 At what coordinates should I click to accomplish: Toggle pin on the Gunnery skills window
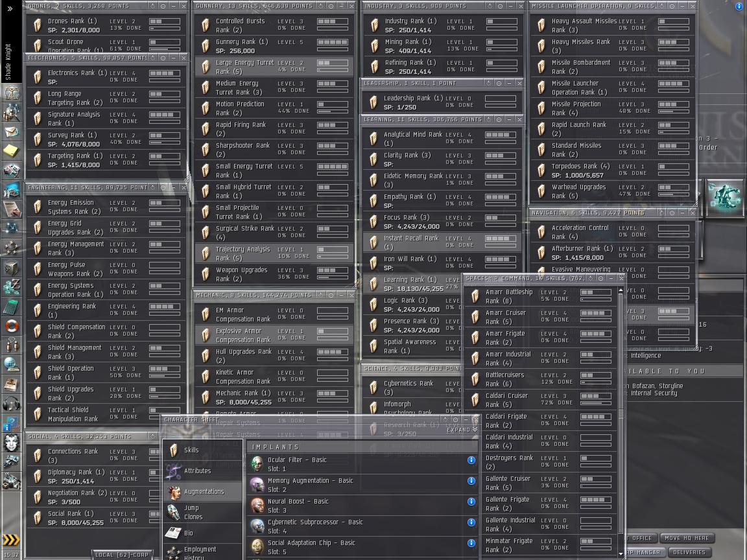pyautogui.click(x=331, y=6)
